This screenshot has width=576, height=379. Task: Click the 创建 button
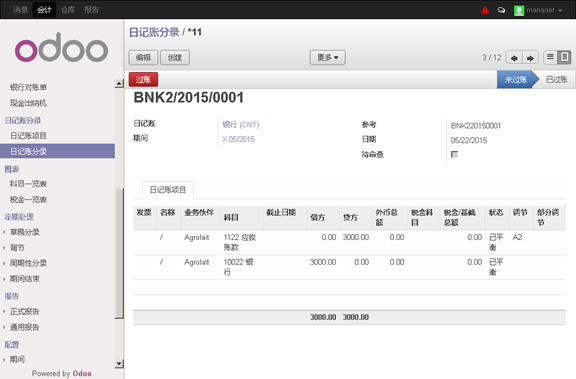(175, 58)
